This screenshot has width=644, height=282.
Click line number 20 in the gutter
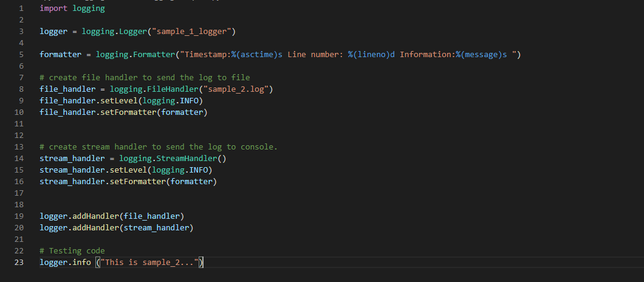tap(19, 227)
